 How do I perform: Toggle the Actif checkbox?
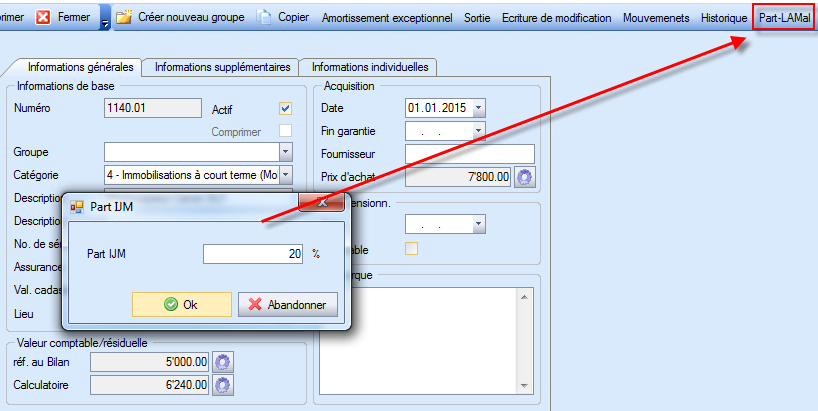tap(285, 108)
